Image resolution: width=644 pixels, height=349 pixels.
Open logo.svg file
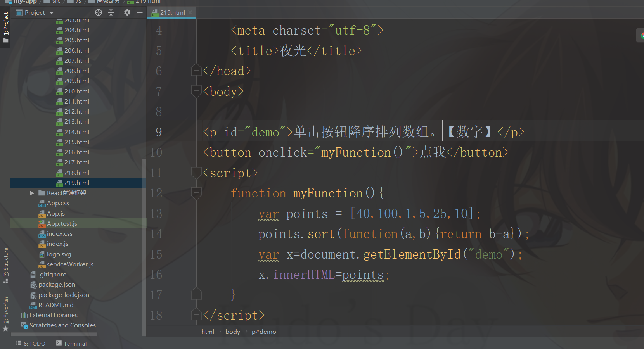click(55, 254)
